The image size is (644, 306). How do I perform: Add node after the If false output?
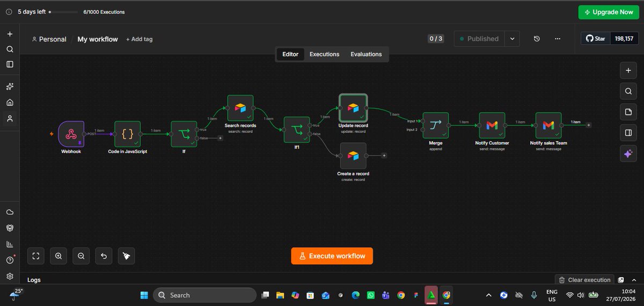point(220,138)
